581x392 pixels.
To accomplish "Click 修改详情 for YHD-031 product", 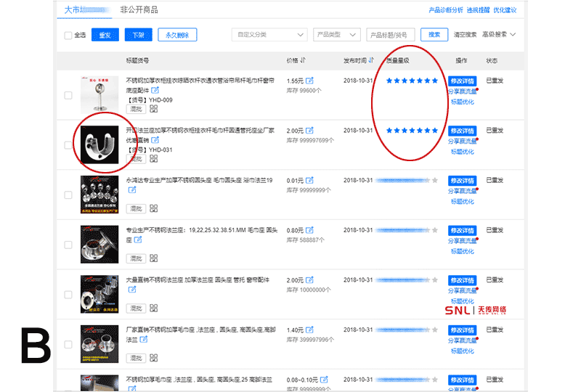I will point(463,131).
